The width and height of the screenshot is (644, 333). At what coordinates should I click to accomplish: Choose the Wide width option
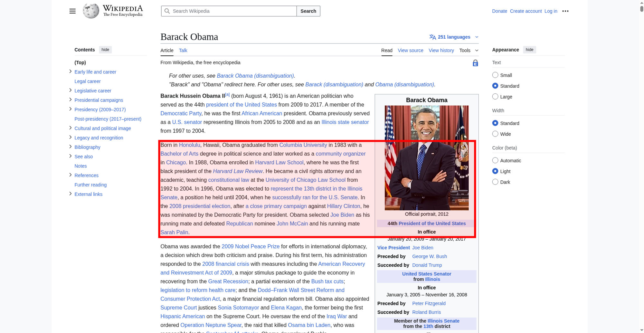point(495,134)
